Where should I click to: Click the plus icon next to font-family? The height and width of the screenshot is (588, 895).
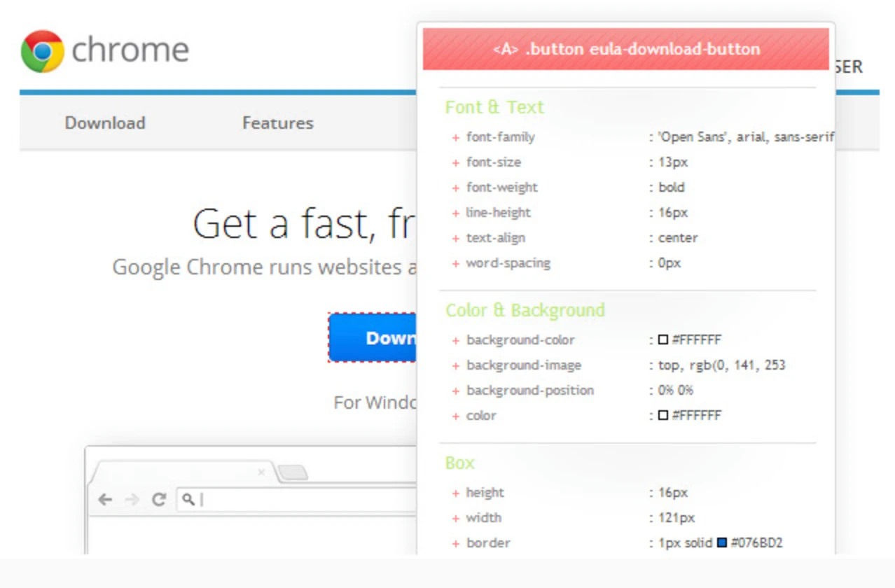(456, 137)
